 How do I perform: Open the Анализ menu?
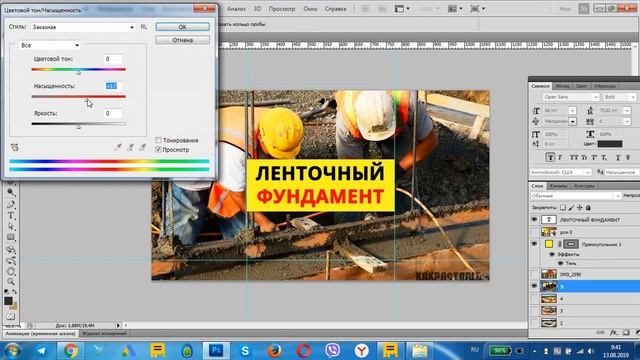point(236,9)
